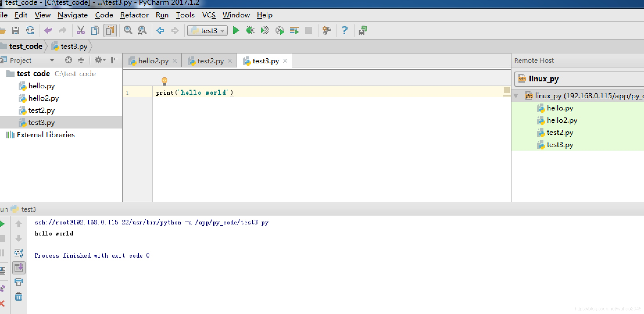The image size is (644, 314).
Task: Click the Replace icon in toolbar
Action: click(x=142, y=30)
